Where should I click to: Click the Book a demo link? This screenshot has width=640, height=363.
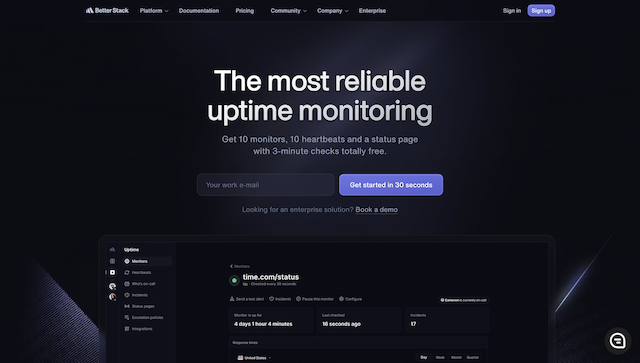(x=376, y=209)
